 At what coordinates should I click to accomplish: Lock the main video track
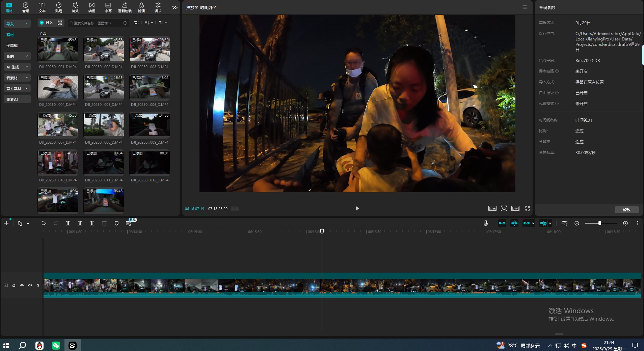point(14,285)
